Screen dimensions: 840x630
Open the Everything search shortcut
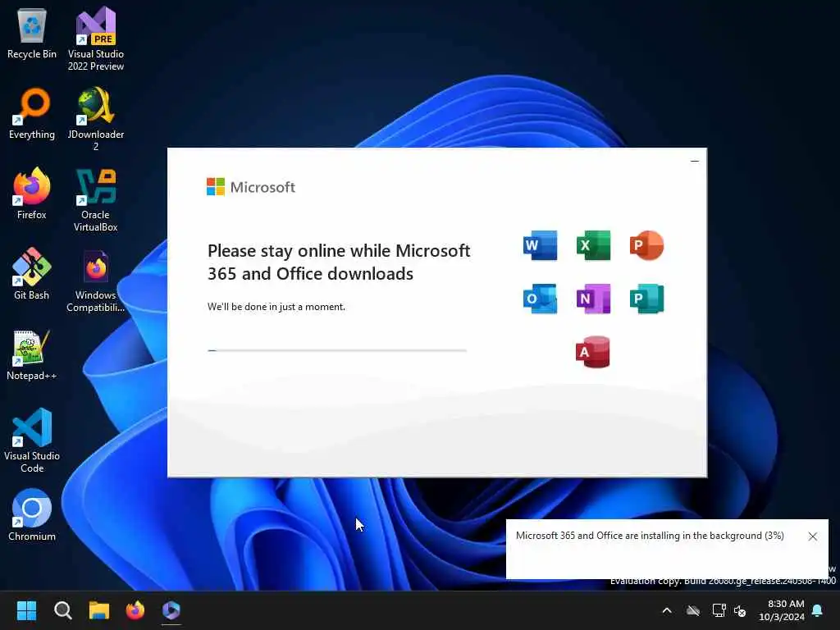[x=32, y=113]
